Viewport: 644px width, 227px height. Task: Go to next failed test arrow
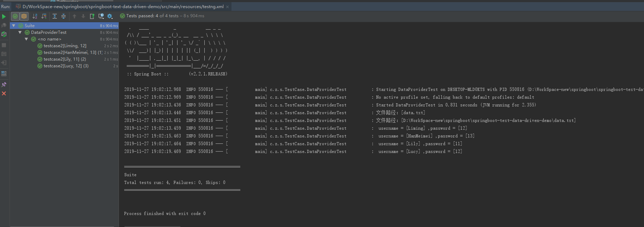(x=83, y=16)
